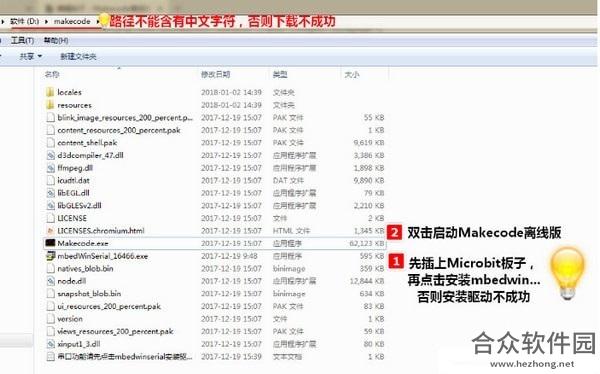Click the DAT 文件 type cell
Image resolution: width=600 pixels, height=374 pixels.
(288, 180)
